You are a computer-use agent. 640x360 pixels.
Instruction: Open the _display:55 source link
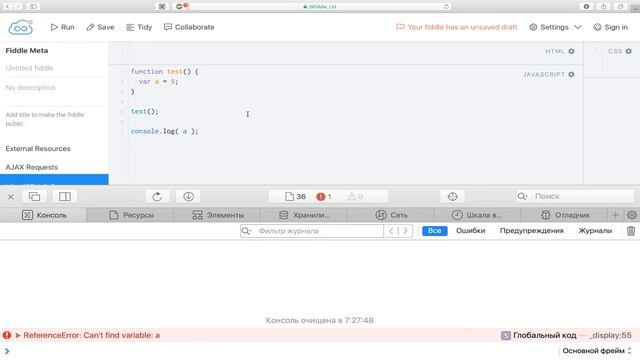click(610, 335)
